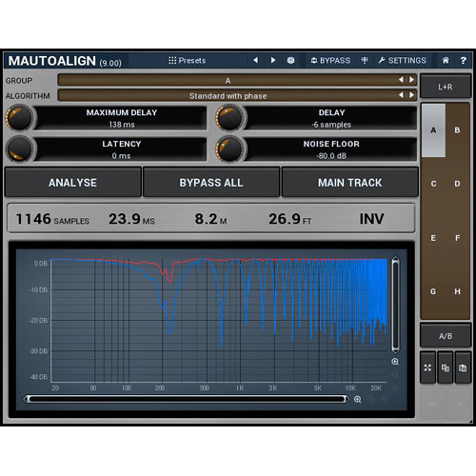Click the L+R channel mode button
The image size is (476, 476).
pyautogui.click(x=445, y=87)
